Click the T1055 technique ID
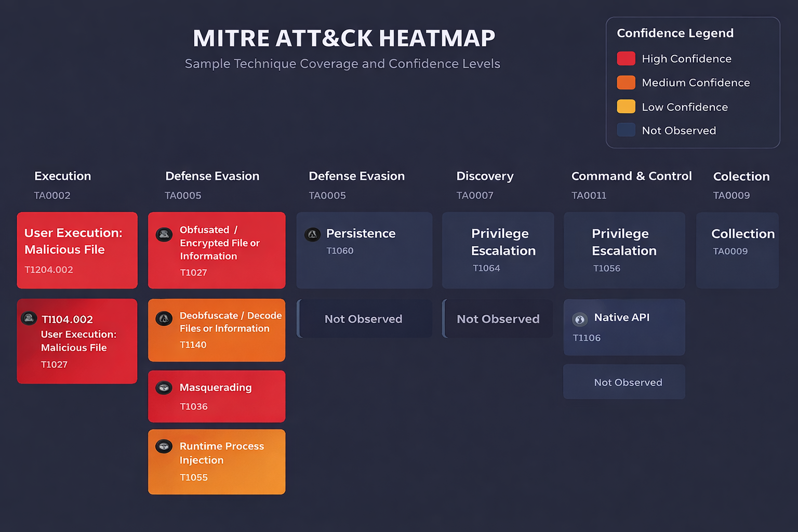The width and height of the screenshot is (798, 532). (x=194, y=477)
